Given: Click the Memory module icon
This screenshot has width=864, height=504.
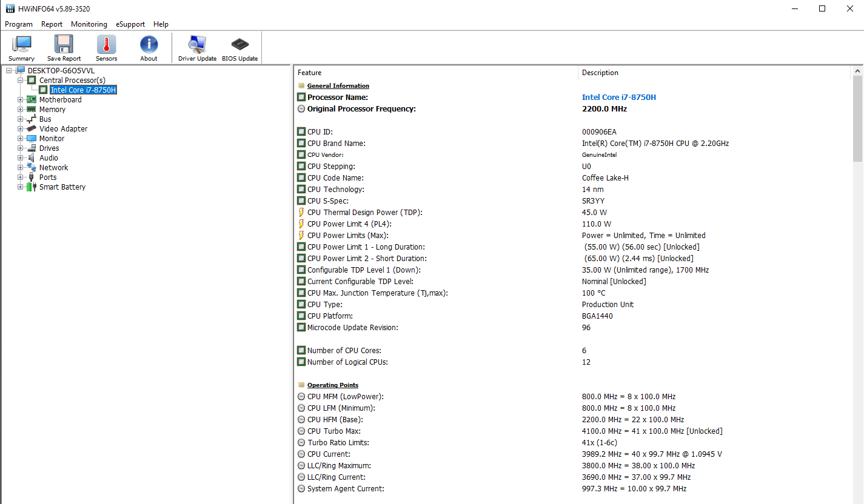Looking at the screenshot, I should pyautogui.click(x=32, y=110).
